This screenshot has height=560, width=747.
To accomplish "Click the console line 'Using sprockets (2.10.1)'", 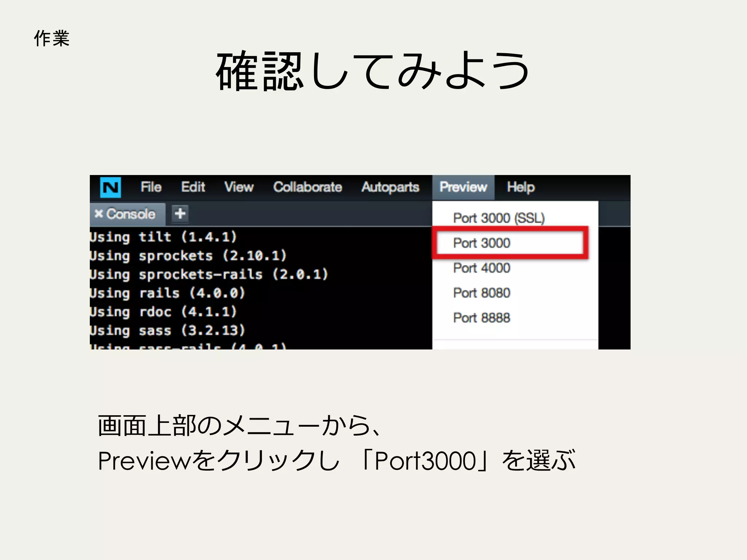I will point(188,256).
